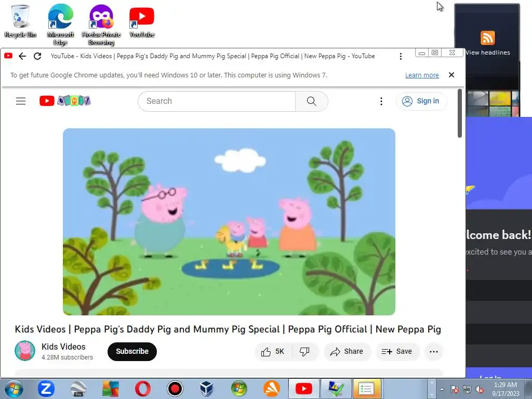Screen dimensions: 532x399
Task: Click the RSS View headlines gadget icon
Action: click(487, 37)
